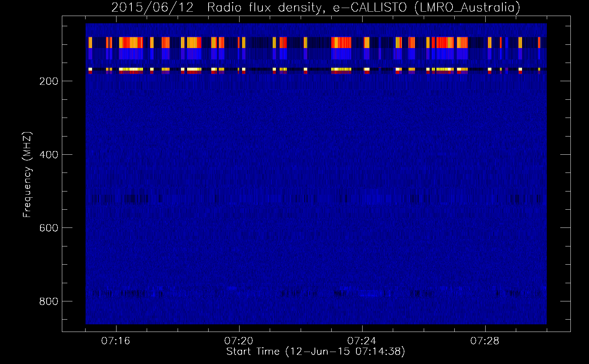Click the 07:24 time tick label
The height and width of the screenshot is (364, 589).
[x=362, y=341]
